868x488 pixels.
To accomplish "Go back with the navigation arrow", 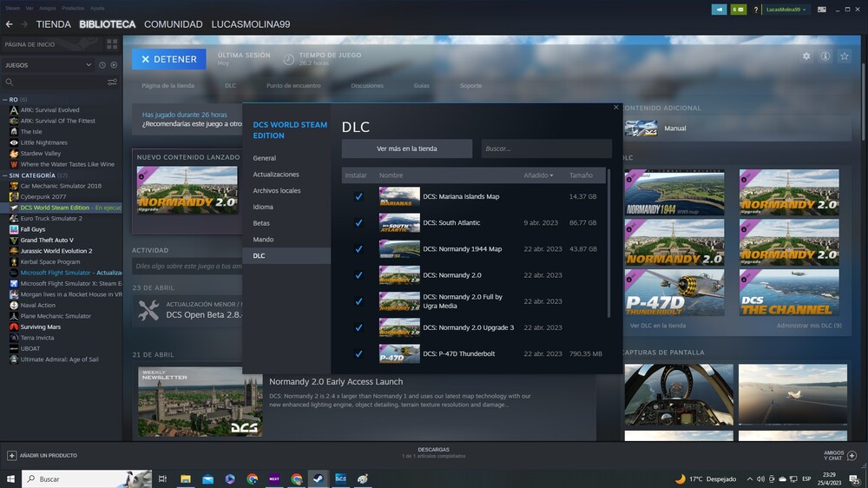I will coord(9,24).
